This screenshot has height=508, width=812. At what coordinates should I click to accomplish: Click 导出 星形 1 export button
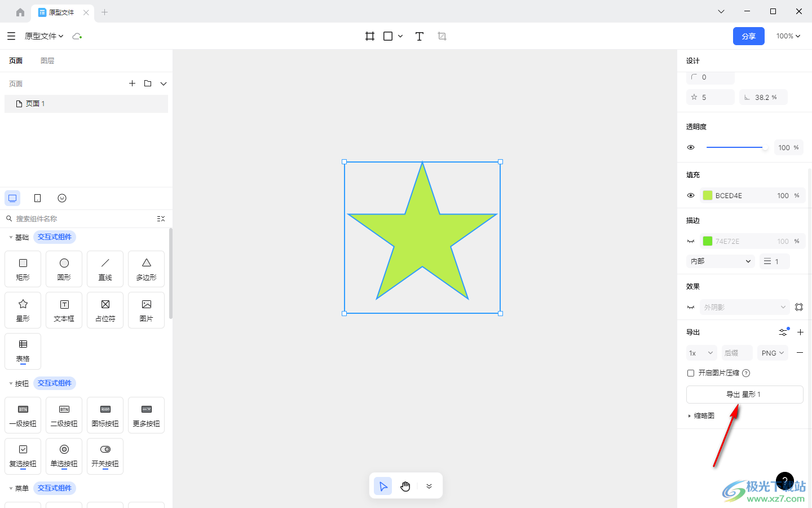pos(744,395)
